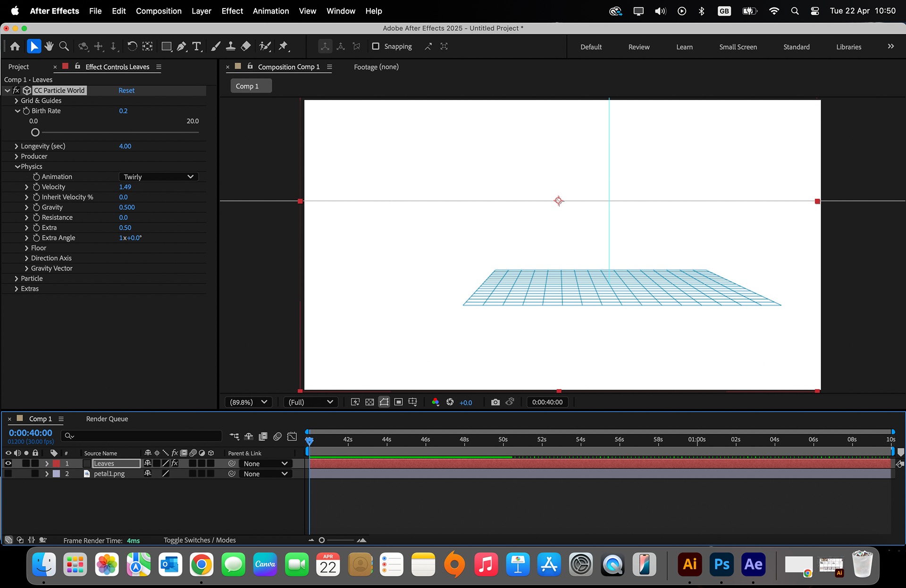The image size is (906, 588).
Task: Expand the Gravity Vector property
Action: coord(26,269)
